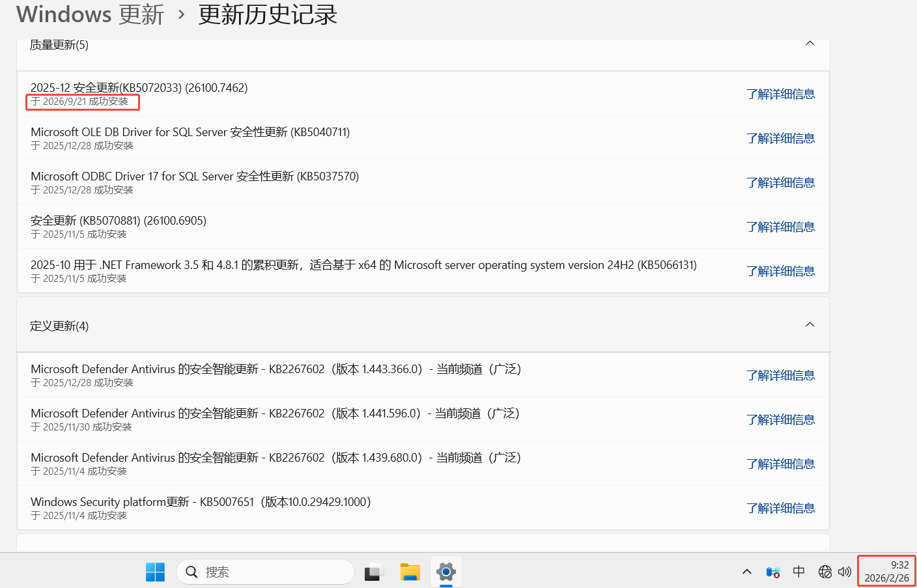Collapse the 定义更新(4) section
This screenshot has height=588, width=917.
point(810,325)
